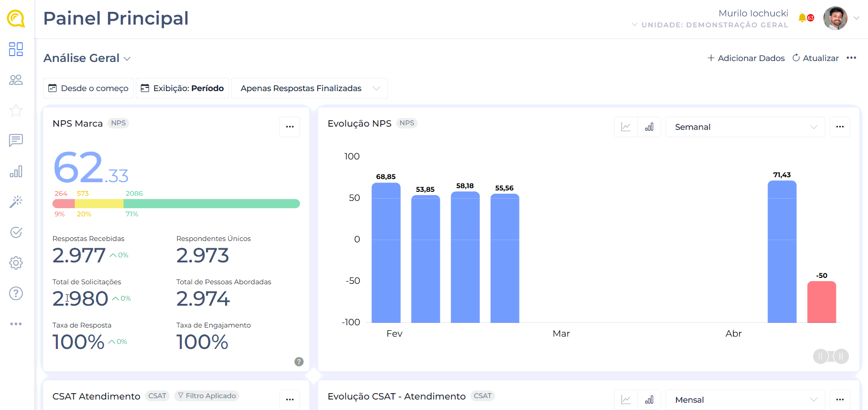
Task: Open the help question mark sidebar icon
Action: point(16,293)
